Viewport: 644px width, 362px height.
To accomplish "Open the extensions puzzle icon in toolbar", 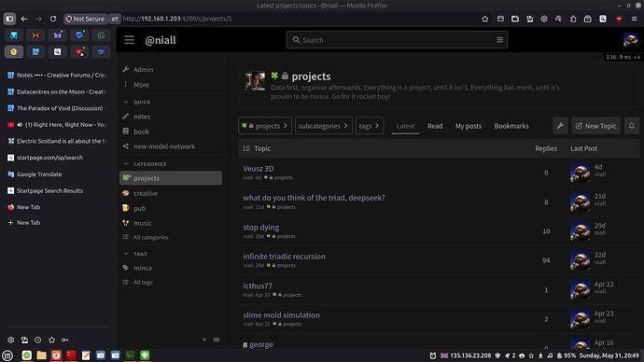I will [x=573, y=19].
